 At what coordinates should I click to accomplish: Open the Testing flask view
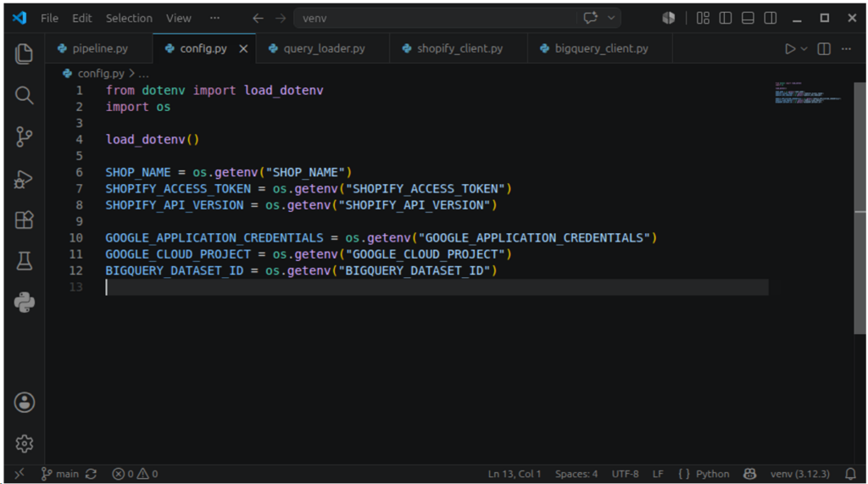point(24,261)
